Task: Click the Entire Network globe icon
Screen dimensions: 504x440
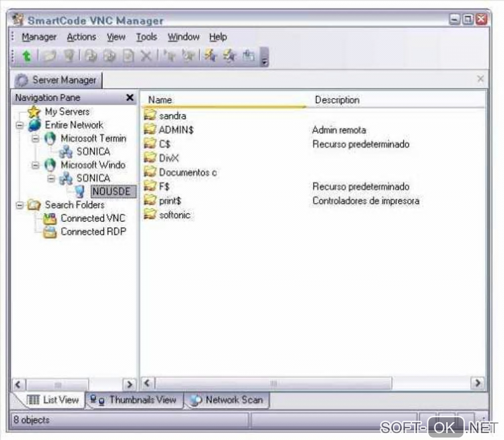Action: pyautogui.click(x=35, y=125)
